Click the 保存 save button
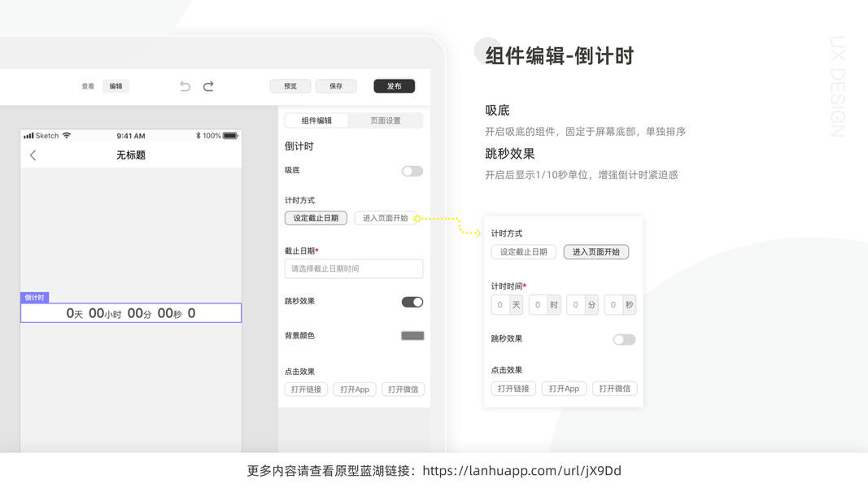 pyautogui.click(x=336, y=86)
